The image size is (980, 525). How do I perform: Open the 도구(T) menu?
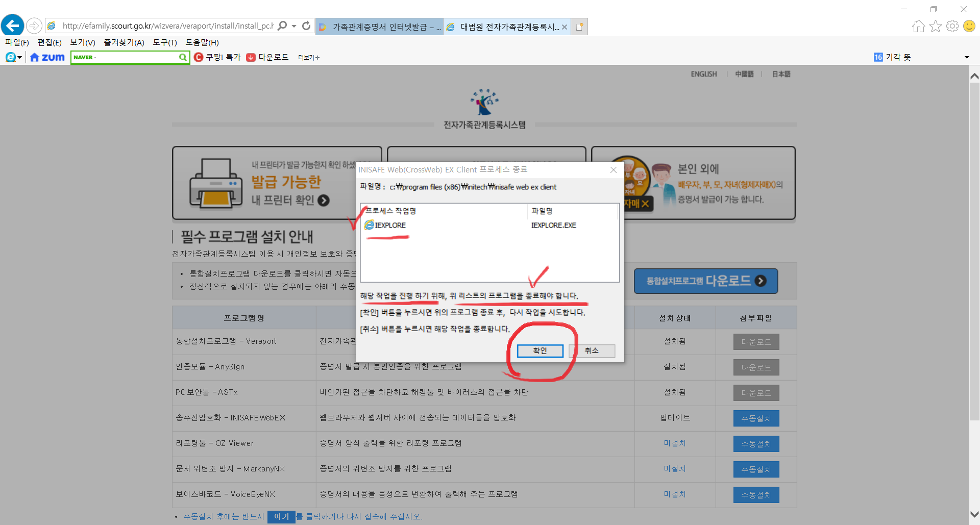tap(165, 42)
